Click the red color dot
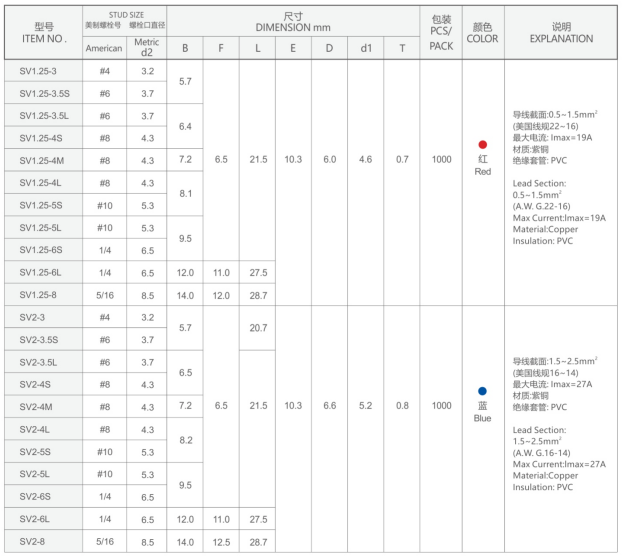The image size is (623, 557). click(x=482, y=145)
